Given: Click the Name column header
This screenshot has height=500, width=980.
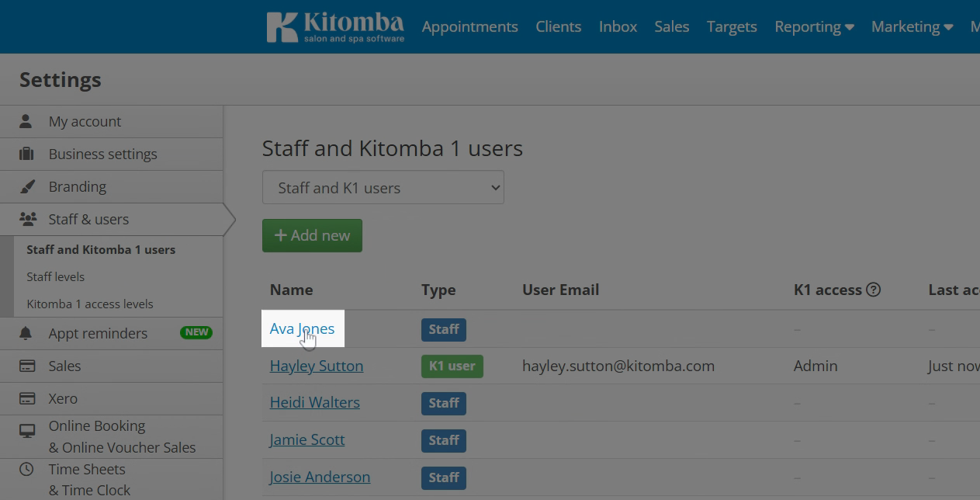Looking at the screenshot, I should click(x=291, y=290).
